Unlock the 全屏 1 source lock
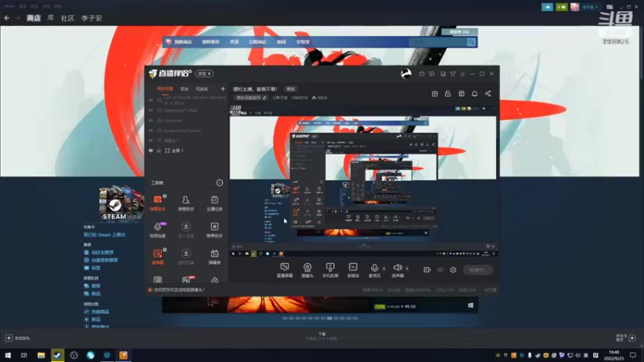The image size is (644, 362). pos(159,150)
